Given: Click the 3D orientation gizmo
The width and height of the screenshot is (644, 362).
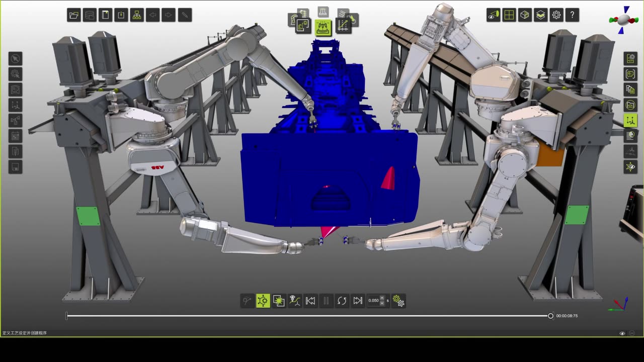Looking at the screenshot, I should pos(624,20).
